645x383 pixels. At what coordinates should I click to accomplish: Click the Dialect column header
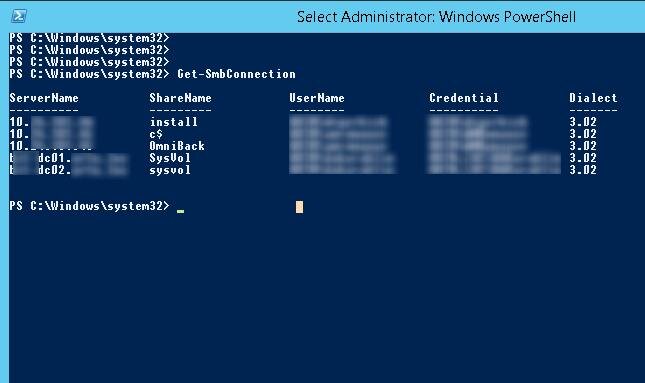(x=593, y=98)
